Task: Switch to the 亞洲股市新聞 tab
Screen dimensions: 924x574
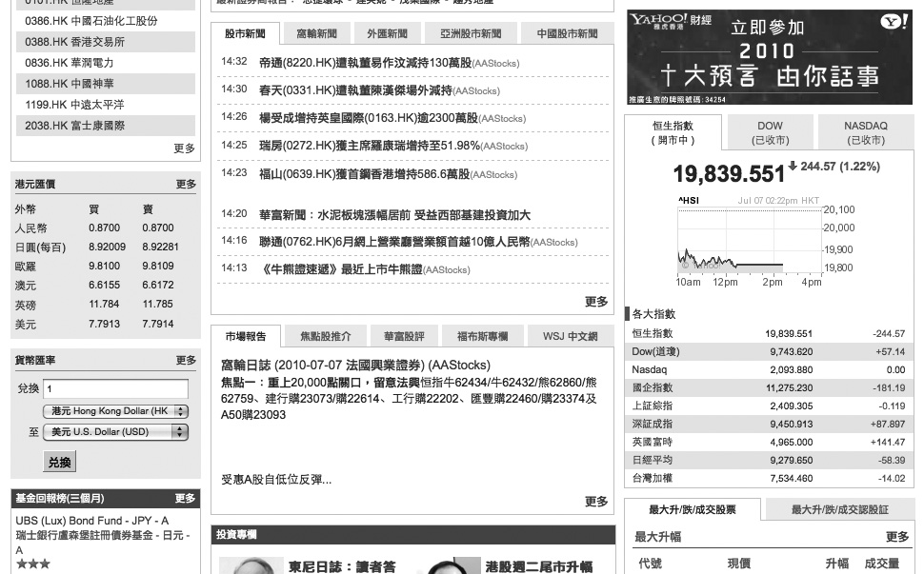Action: [471, 33]
